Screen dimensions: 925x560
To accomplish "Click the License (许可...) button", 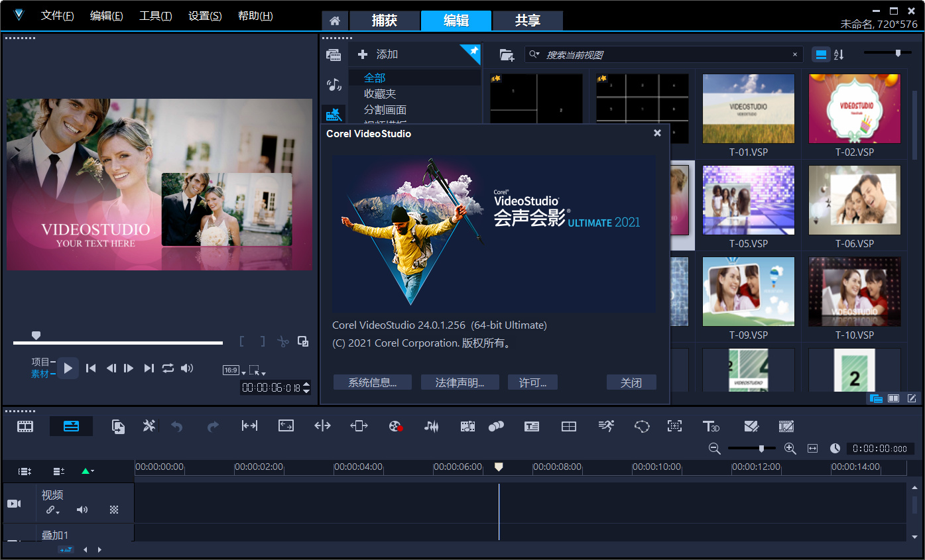I will tap(532, 382).
